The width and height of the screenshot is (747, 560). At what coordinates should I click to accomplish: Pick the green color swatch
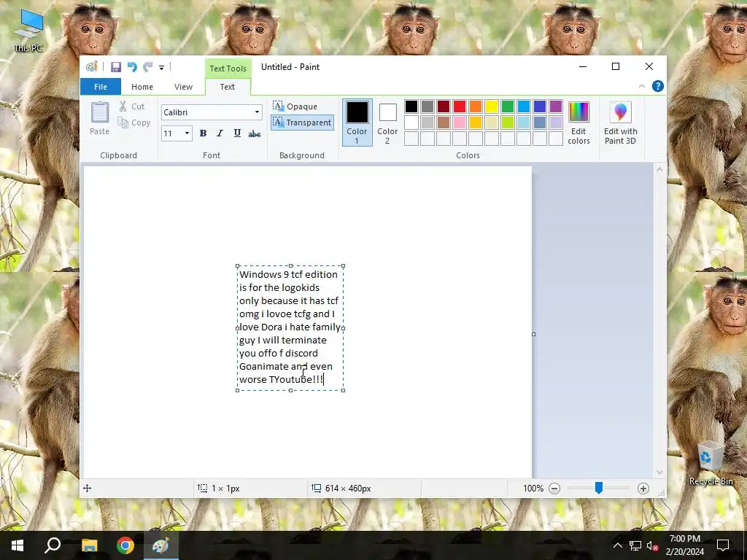[x=508, y=106]
